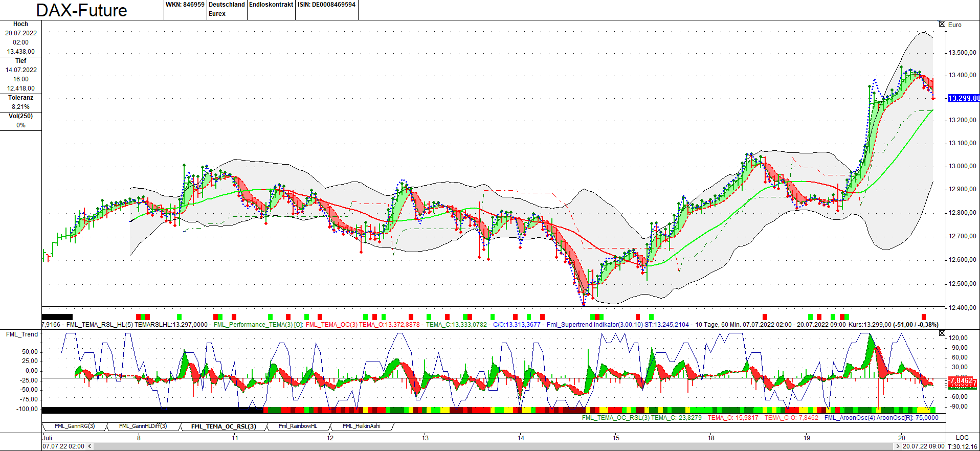Click the 120,00 indicator axis label
980x451 pixels.
point(958,338)
